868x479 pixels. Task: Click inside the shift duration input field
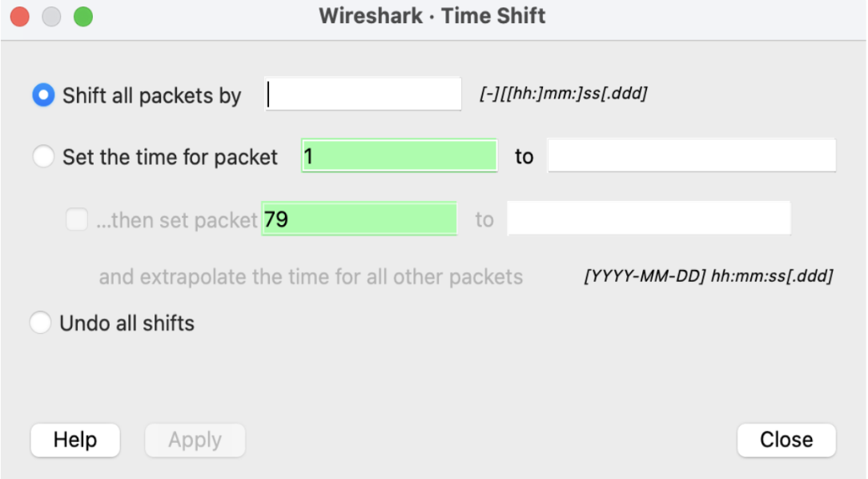pos(362,92)
